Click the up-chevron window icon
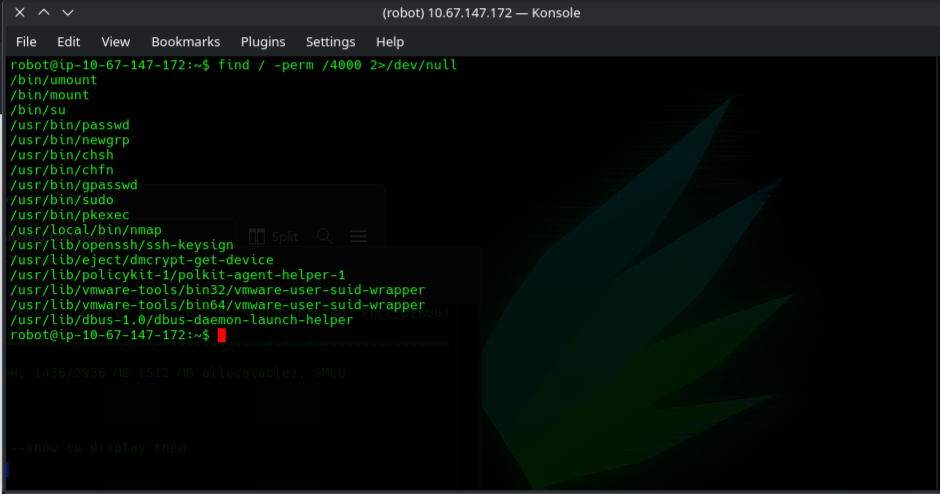 [x=44, y=13]
